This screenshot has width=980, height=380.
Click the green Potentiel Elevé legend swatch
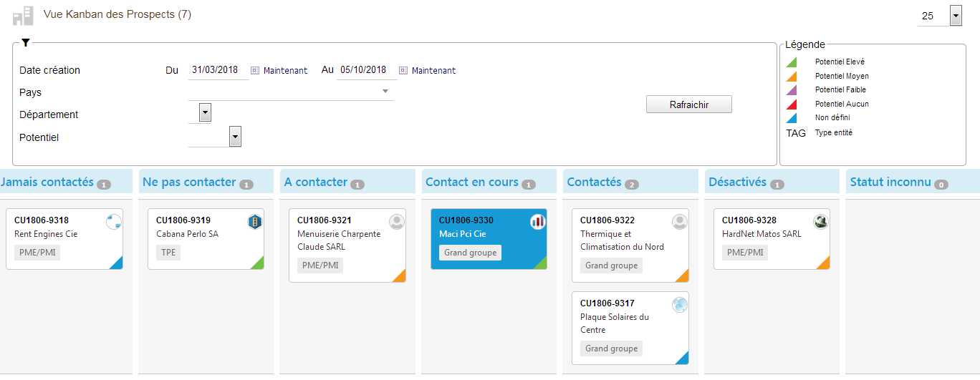click(791, 62)
